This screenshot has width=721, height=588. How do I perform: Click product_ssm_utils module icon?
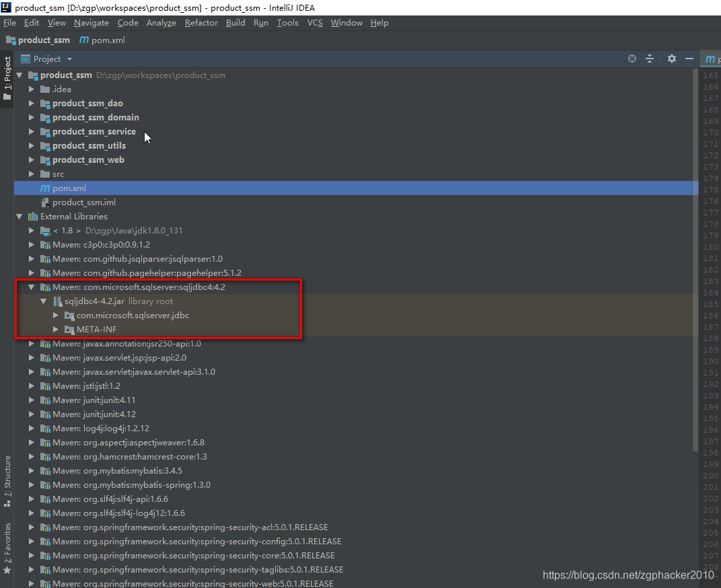[45, 146]
